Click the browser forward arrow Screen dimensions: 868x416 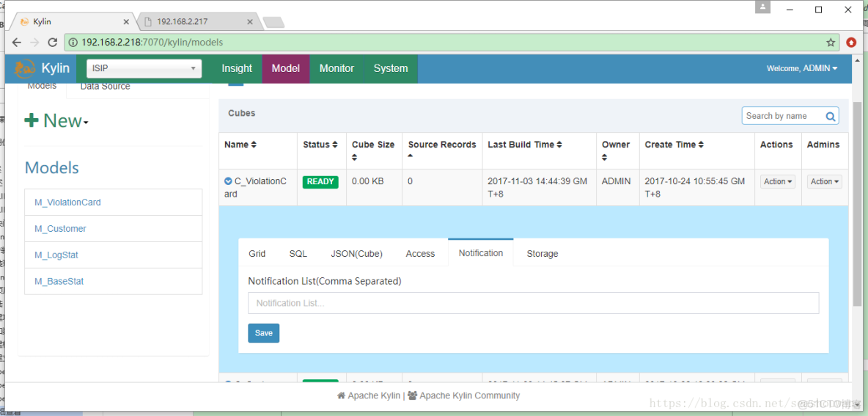pyautogui.click(x=34, y=42)
